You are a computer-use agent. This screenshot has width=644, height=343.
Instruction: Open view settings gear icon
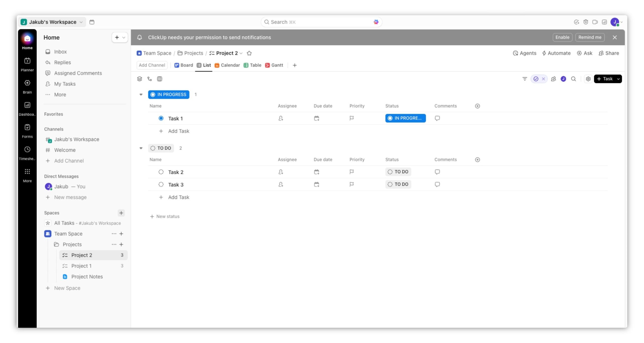point(588,79)
